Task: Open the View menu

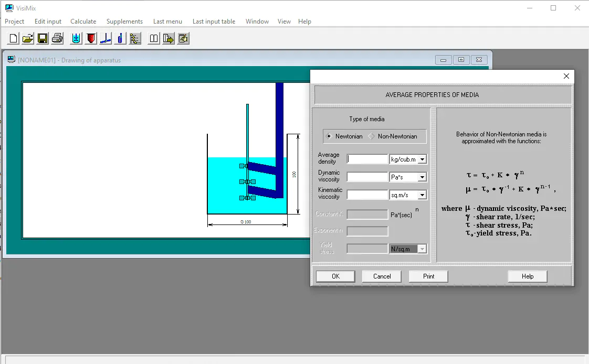Action: tap(284, 22)
